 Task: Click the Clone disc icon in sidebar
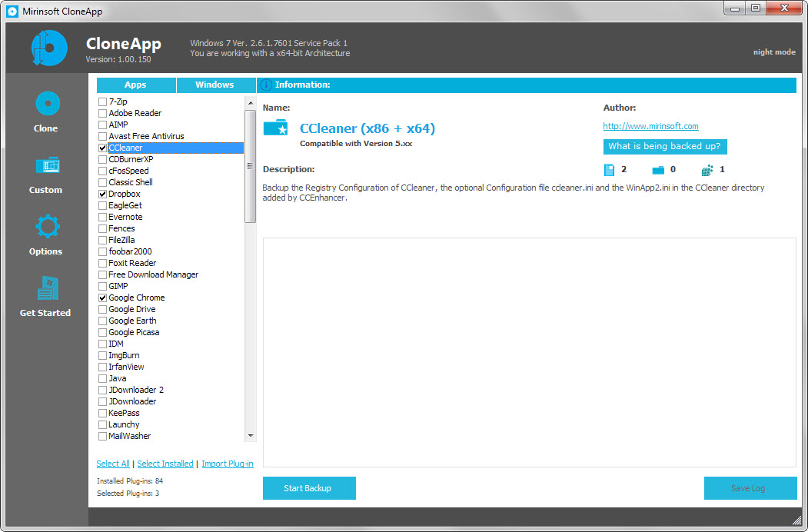pos(47,104)
